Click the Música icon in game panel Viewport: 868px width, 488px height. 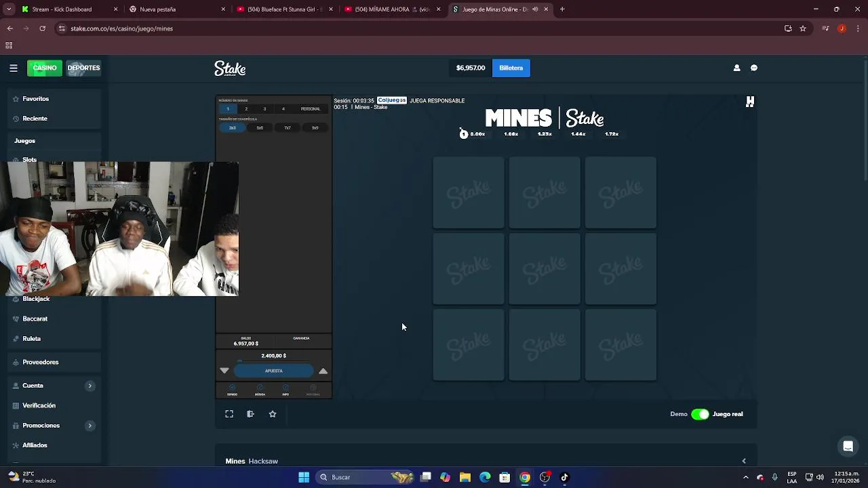pyautogui.click(x=260, y=390)
